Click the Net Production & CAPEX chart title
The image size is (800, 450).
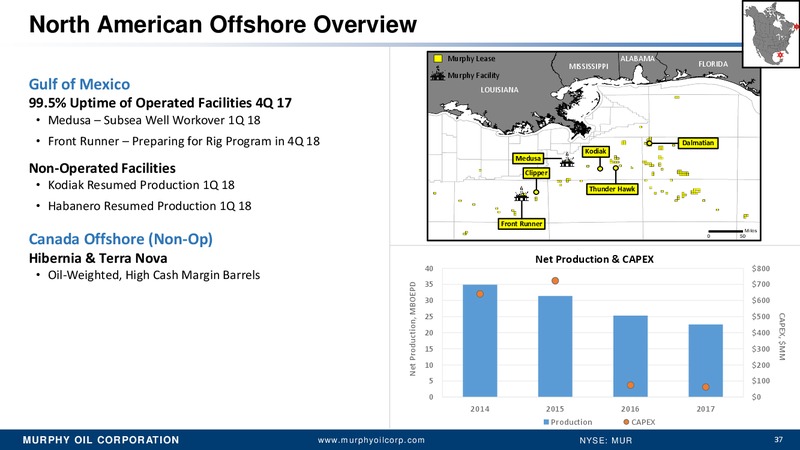coord(594,259)
